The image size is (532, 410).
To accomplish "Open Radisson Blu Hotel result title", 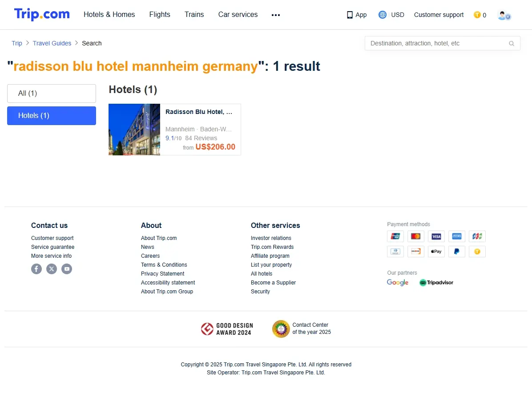I will coord(199,112).
